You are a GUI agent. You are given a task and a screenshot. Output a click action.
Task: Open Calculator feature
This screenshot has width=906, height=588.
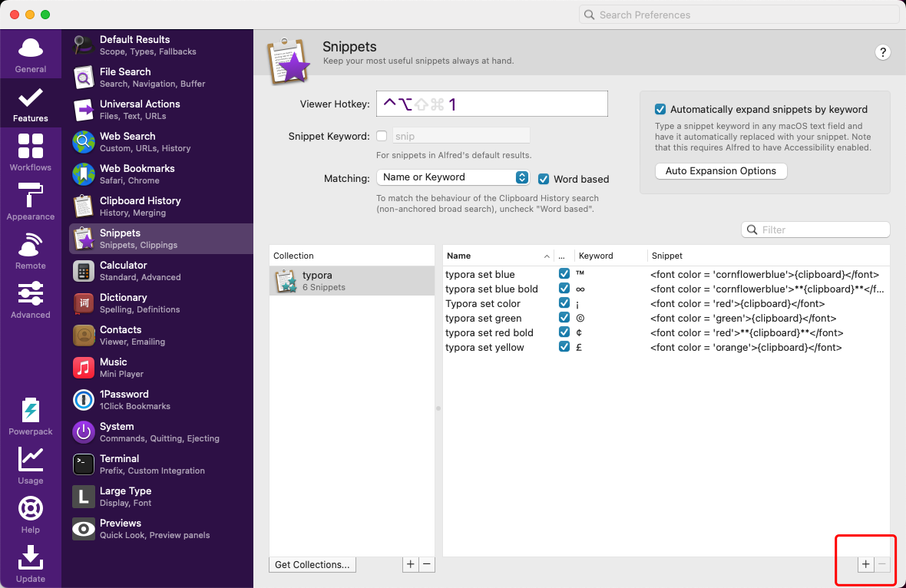click(160, 271)
